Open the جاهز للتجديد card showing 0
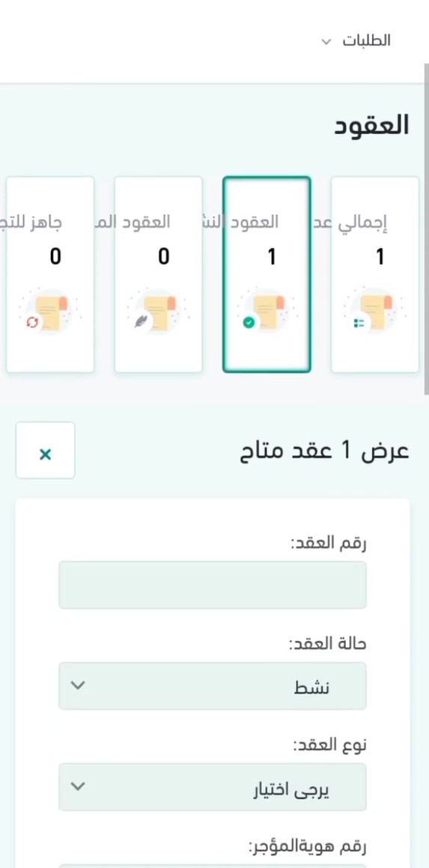Viewport: 429px width, 868px height. (x=50, y=275)
